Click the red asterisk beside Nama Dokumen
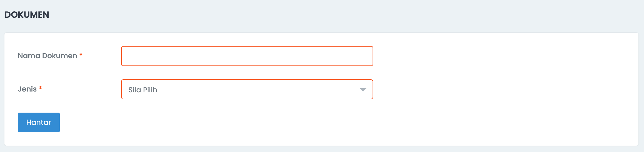644x152 pixels. [81, 55]
